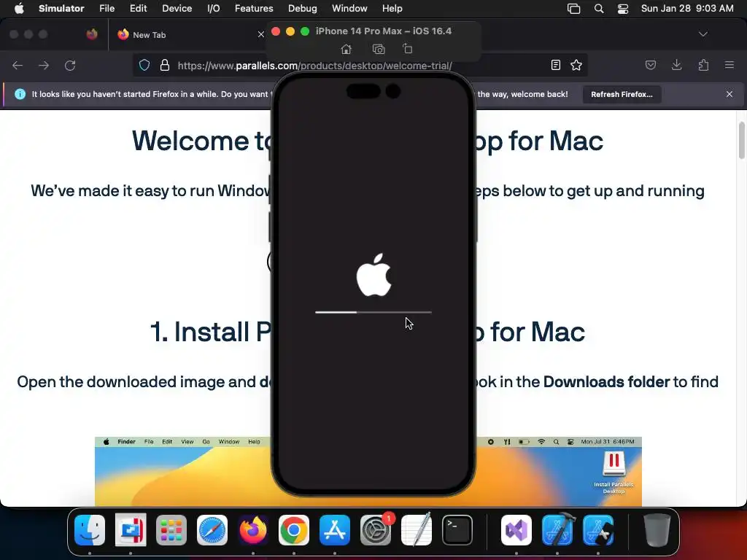Click the iOS boot progress bar
The height and width of the screenshot is (560, 747).
[373, 312]
